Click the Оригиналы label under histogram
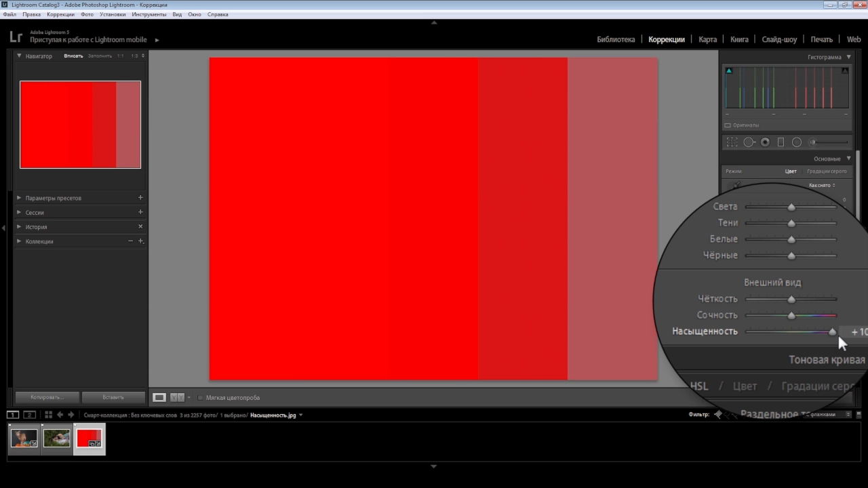The width and height of the screenshot is (868, 488). pos(746,125)
